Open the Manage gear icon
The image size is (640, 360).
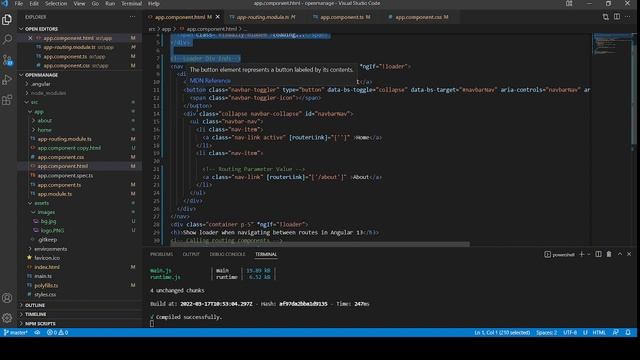7,318
